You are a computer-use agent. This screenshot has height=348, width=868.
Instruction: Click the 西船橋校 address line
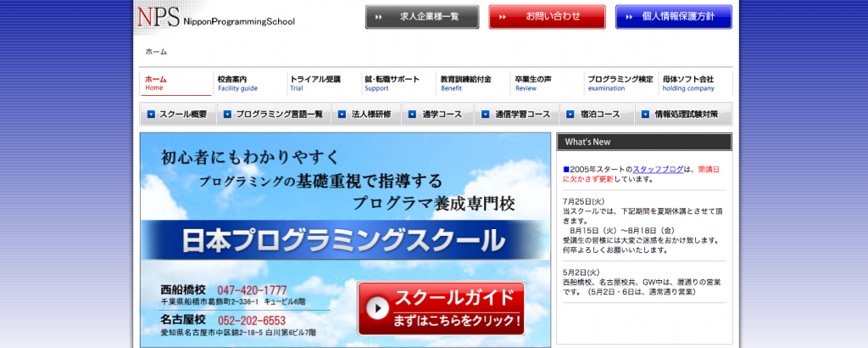point(233,302)
